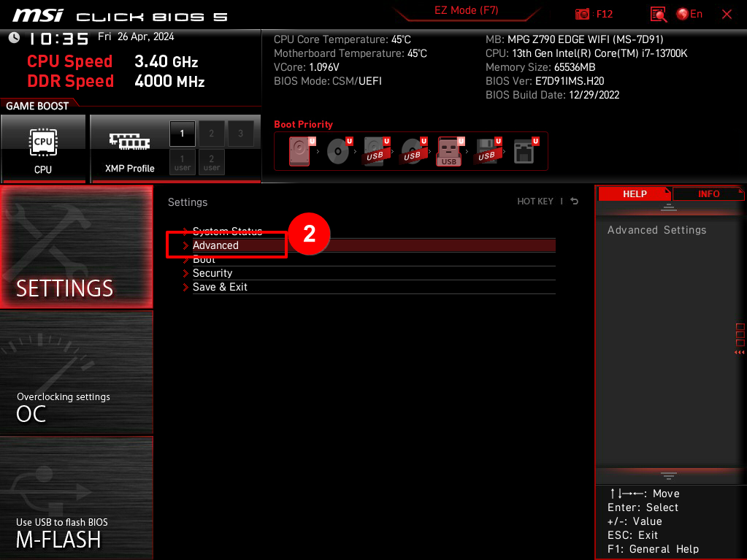Viewport: 747px width, 560px height.
Task: Switch to the HELP tab
Action: 634,193
